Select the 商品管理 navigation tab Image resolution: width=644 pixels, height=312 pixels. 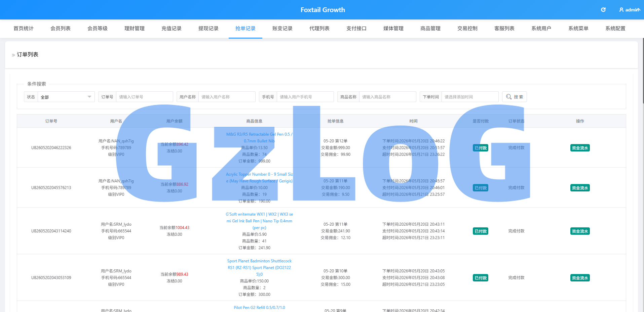(430, 29)
